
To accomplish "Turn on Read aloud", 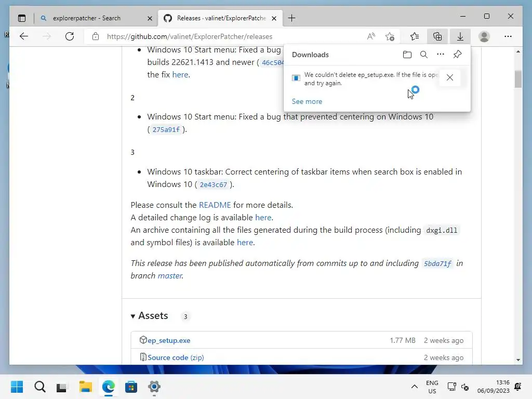I will tap(371, 36).
